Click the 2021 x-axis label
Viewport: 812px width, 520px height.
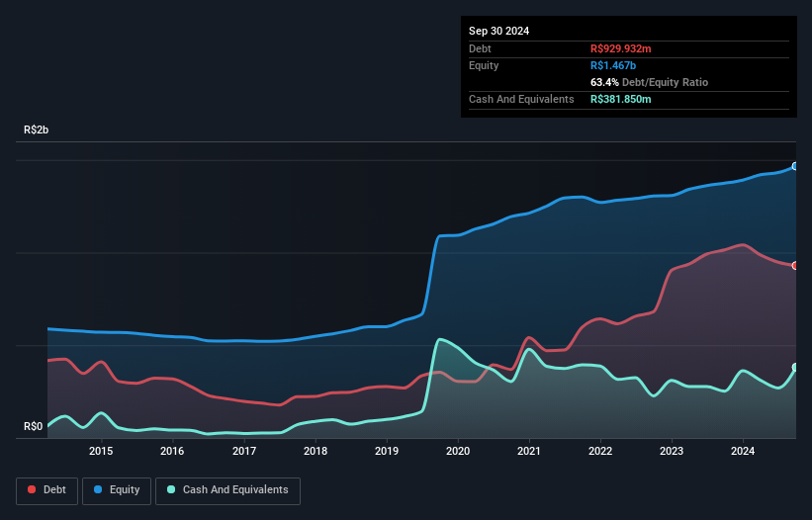[529, 451]
